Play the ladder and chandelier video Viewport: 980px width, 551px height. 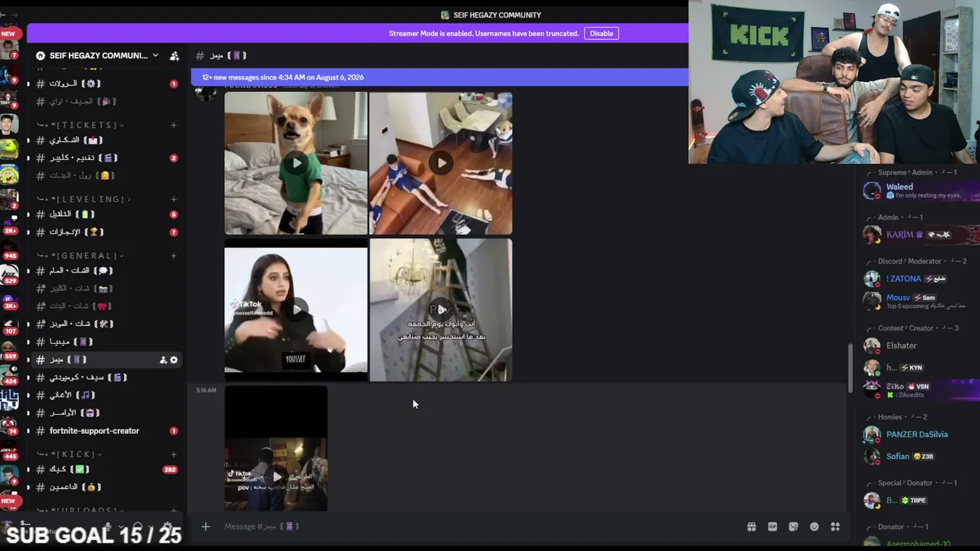[441, 309]
